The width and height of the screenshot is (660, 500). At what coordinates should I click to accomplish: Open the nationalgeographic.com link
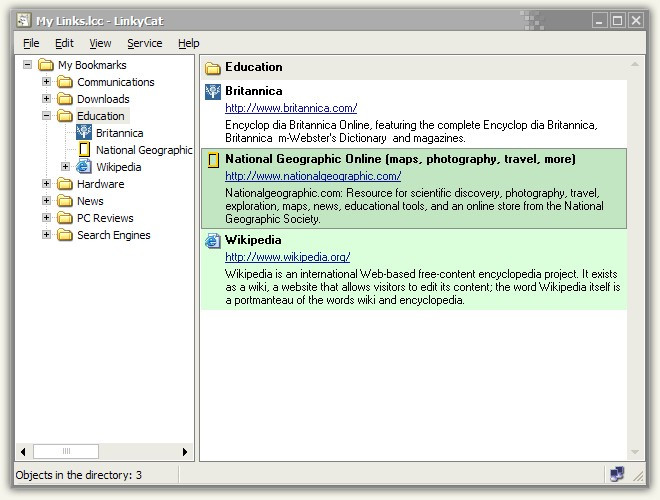(x=313, y=176)
